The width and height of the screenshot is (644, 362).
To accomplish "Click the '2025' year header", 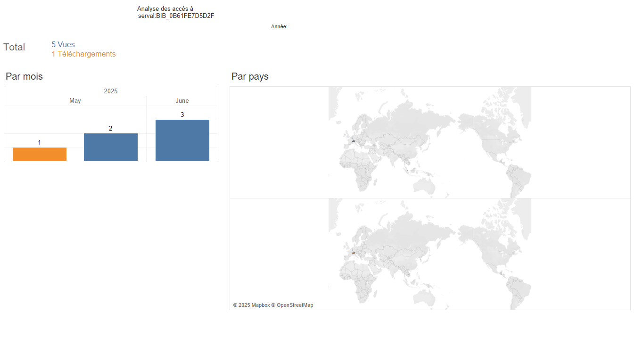I will (111, 91).
